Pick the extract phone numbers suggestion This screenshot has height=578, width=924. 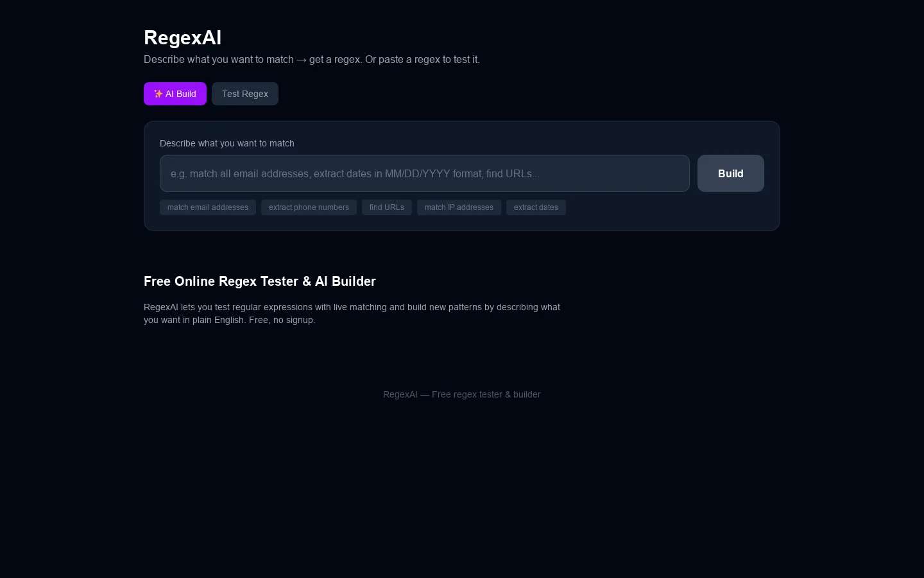click(x=309, y=207)
